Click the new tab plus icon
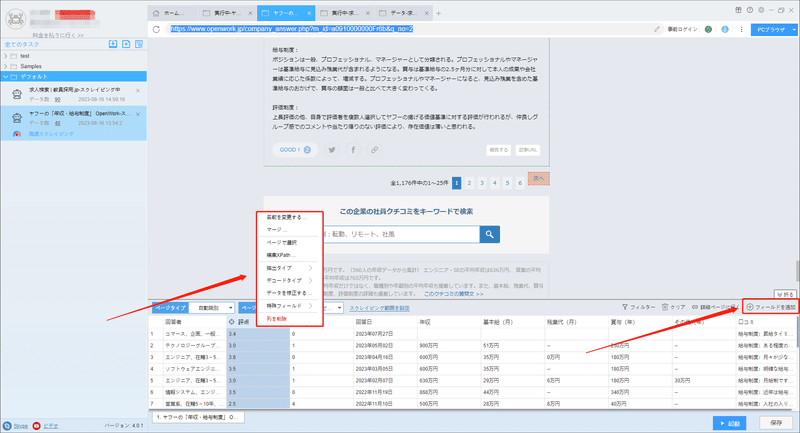Screen dimensions: 800x433 [438, 13]
